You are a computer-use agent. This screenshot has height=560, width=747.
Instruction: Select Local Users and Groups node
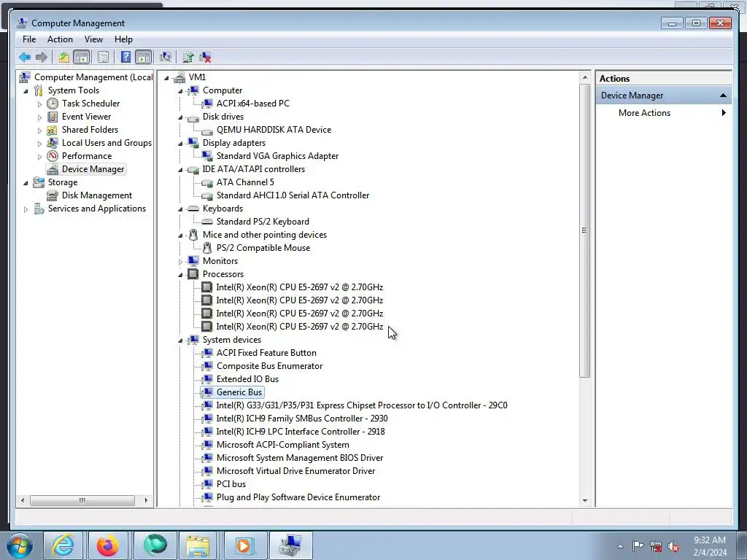[107, 143]
